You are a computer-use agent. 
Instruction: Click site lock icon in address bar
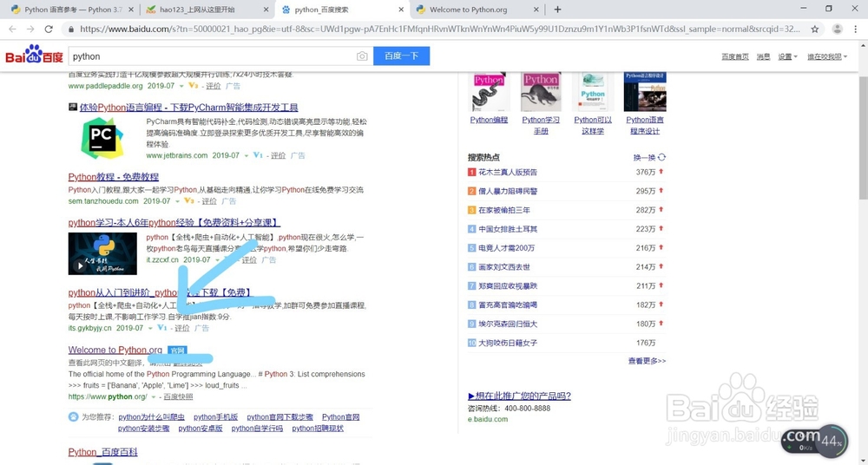tap(71, 29)
